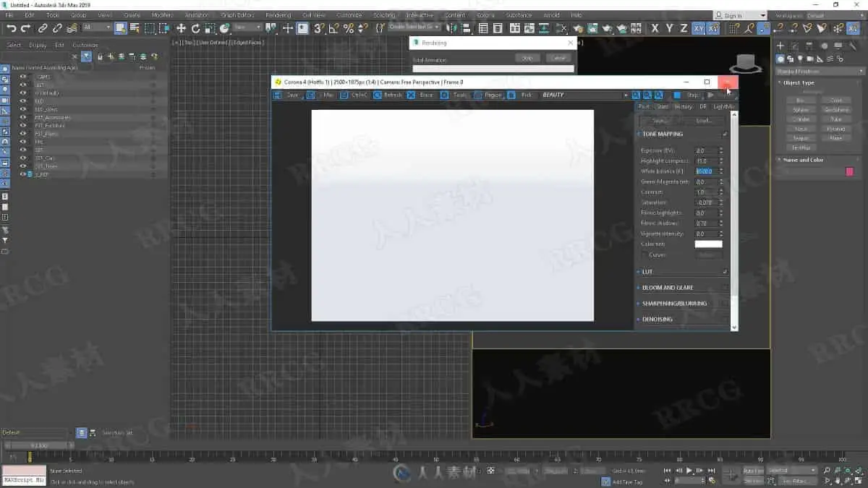The image size is (868, 488).
Task: Restrict transform to the X axis
Action: (655, 28)
